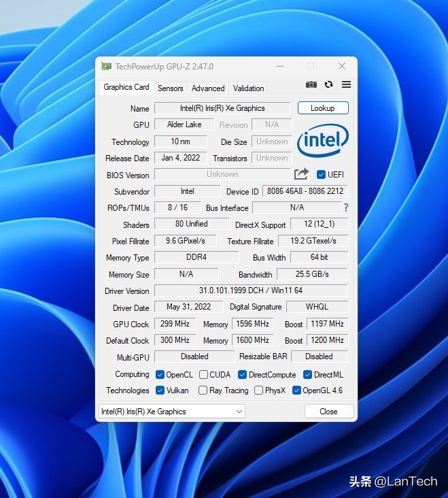
Task: Click the refresh icon in toolbar
Action: click(329, 85)
